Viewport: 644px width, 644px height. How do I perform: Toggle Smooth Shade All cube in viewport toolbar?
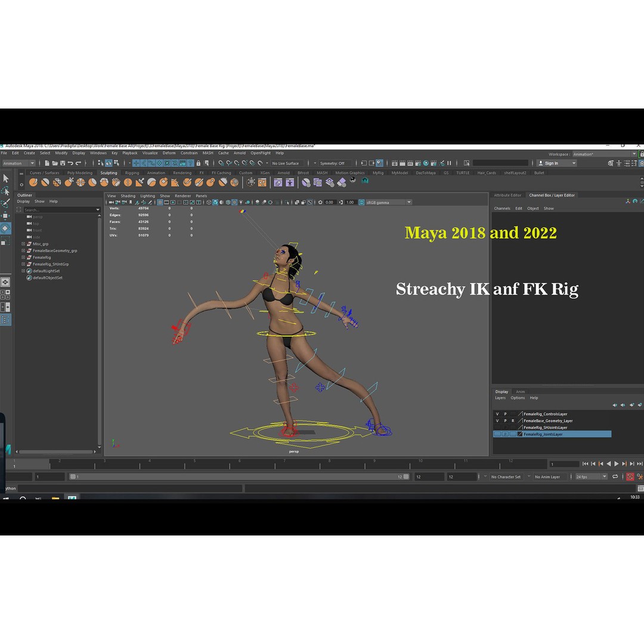[x=215, y=202]
